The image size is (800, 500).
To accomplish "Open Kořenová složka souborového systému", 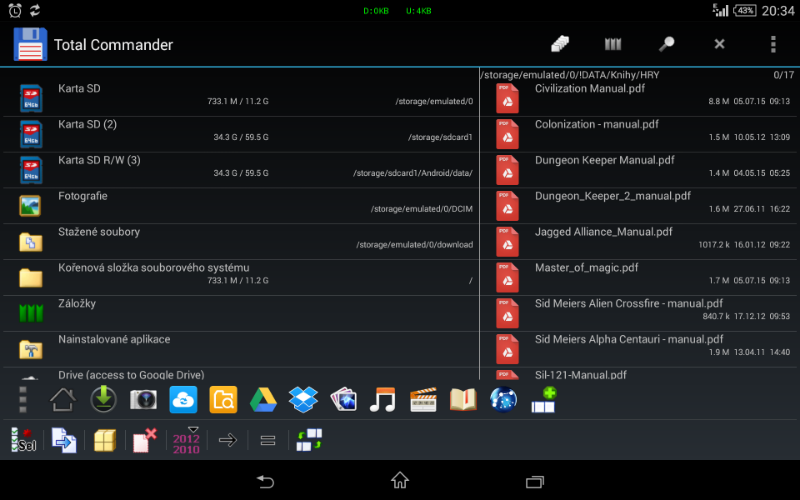I will 240,277.
